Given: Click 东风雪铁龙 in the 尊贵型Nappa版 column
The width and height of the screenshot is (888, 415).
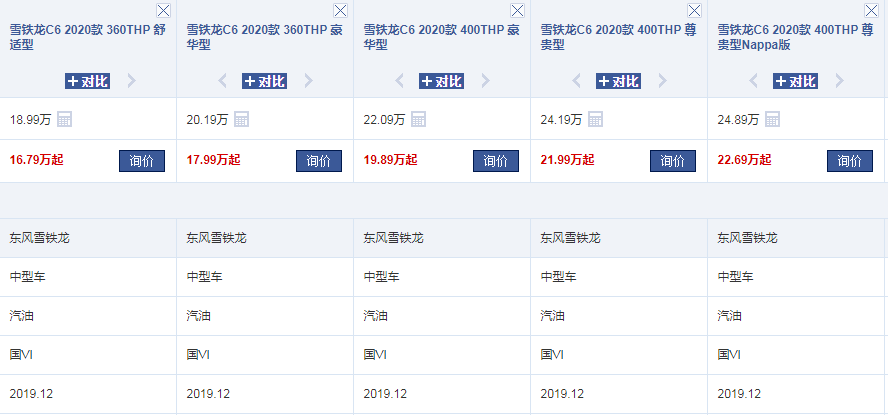Looking at the screenshot, I should tap(748, 238).
